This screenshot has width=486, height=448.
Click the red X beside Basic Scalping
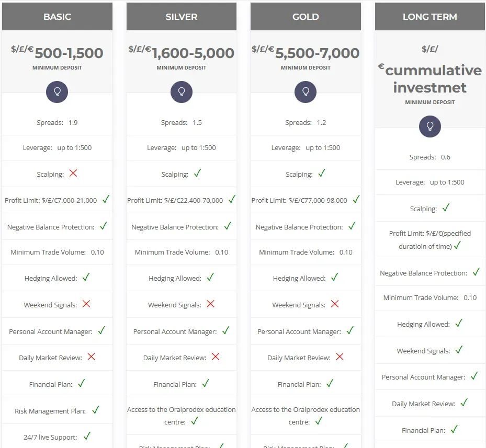tap(73, 173)
